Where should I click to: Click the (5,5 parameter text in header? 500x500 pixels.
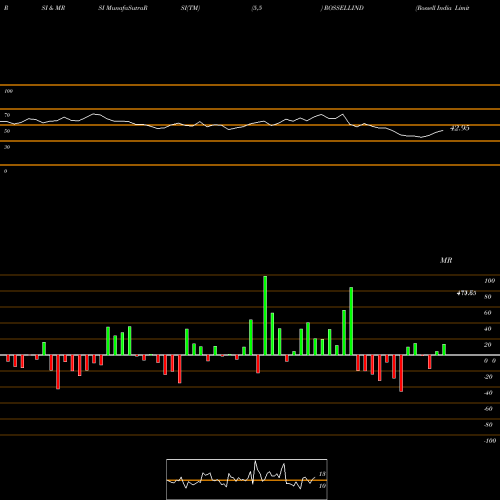click(257, 8)
